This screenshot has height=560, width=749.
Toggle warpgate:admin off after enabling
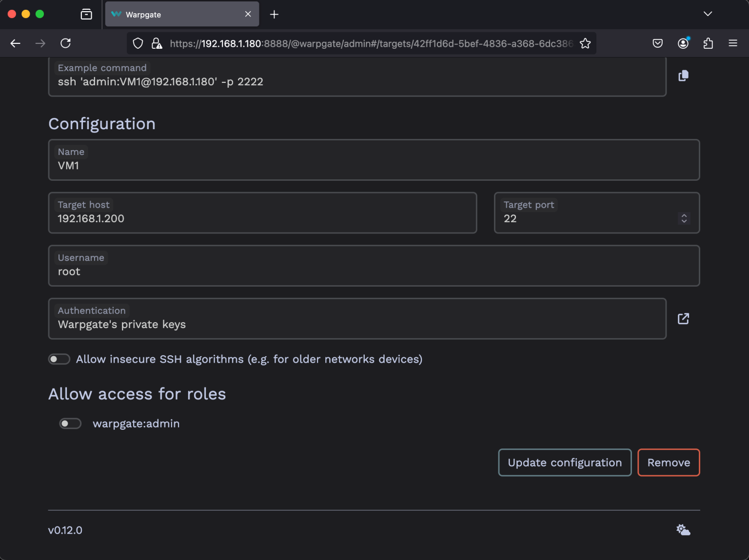70,423
